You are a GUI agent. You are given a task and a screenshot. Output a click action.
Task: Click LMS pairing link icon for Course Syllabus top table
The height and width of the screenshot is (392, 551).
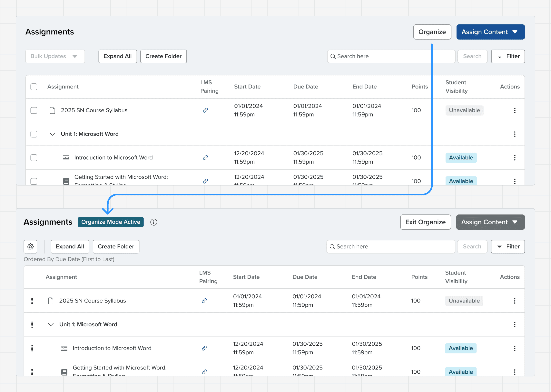(205, 110)
